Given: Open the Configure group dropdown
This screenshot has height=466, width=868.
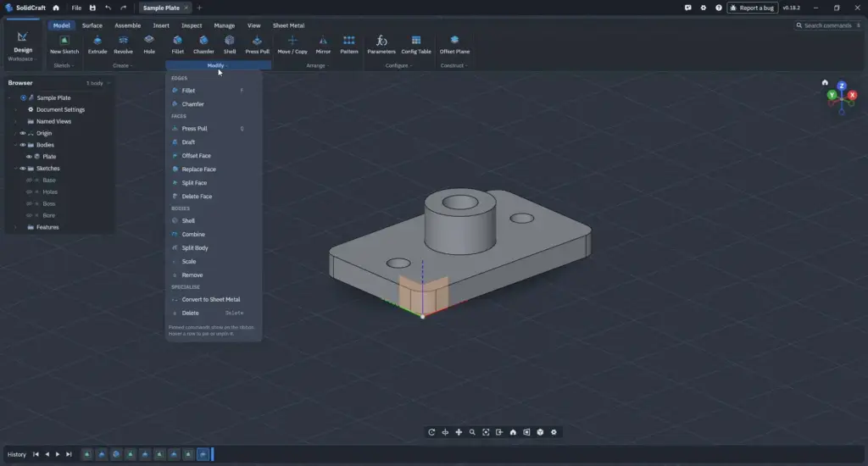Looking at the screenshot, I should click(398, 65).
